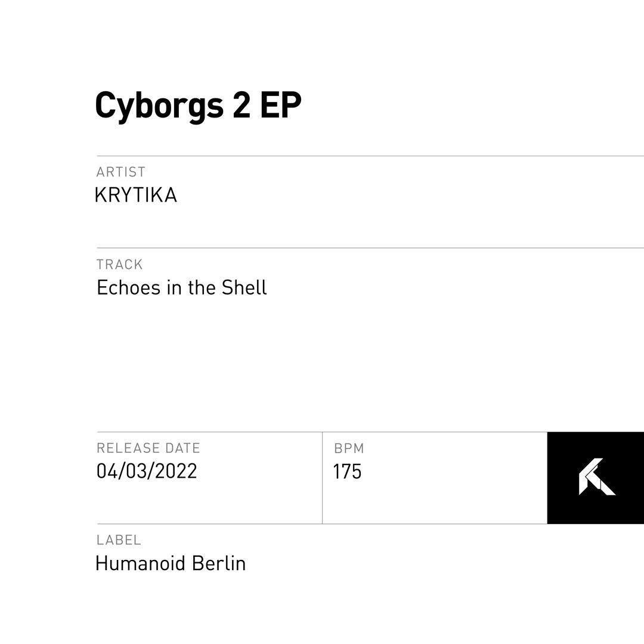This screenshot has width=644, height=644.
Task: Click the ARTIST field label
Action: (121, 172)
